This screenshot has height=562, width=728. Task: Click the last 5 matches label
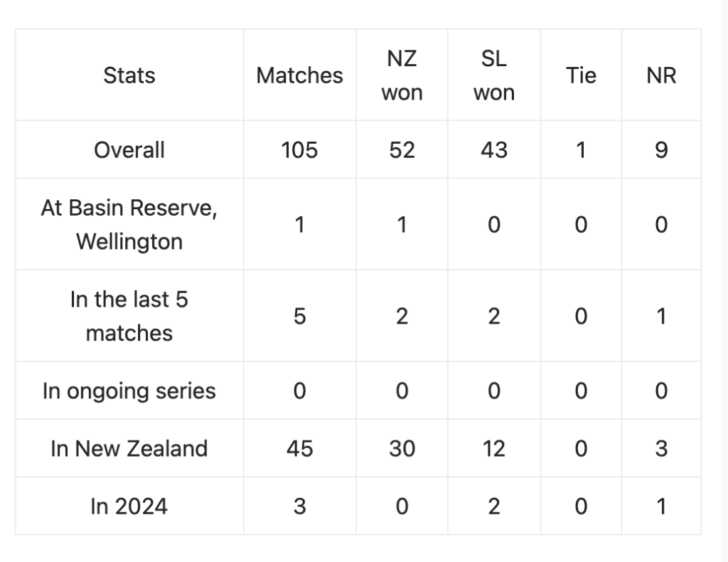(x=129, y=316)
